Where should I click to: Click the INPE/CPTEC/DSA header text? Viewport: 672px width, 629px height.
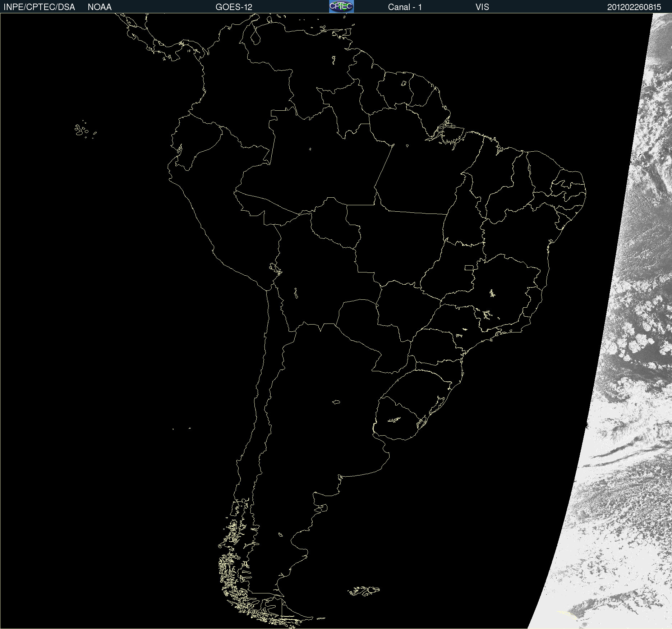pos(39,7)
